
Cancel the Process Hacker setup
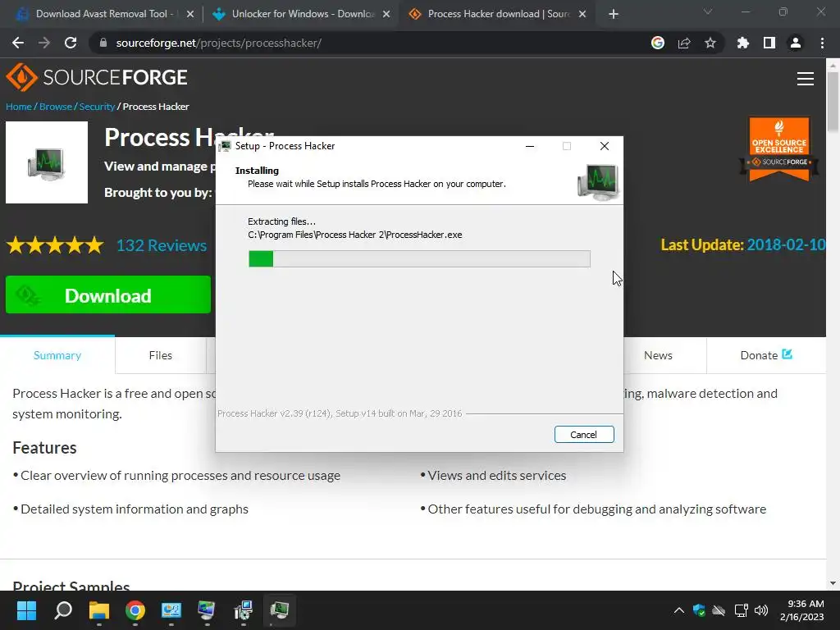click(584, 435)
